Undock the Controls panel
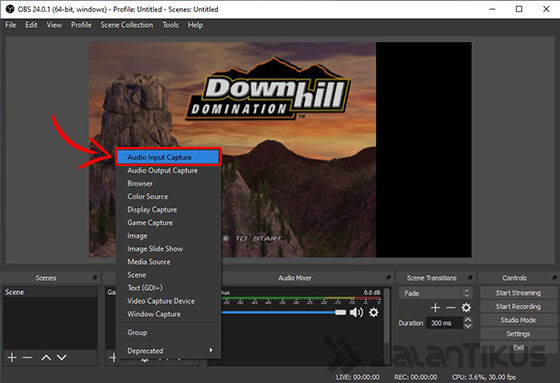 coord(554,277)
